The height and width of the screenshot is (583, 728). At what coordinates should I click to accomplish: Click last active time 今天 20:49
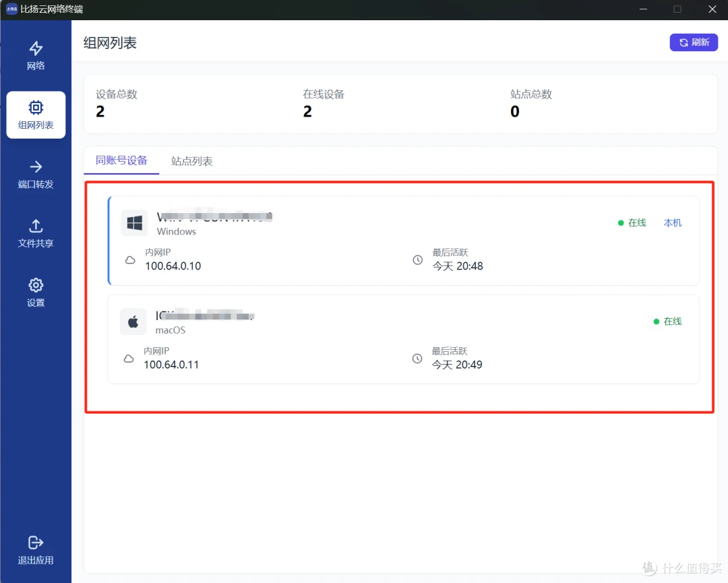click(x=457, y=365)
